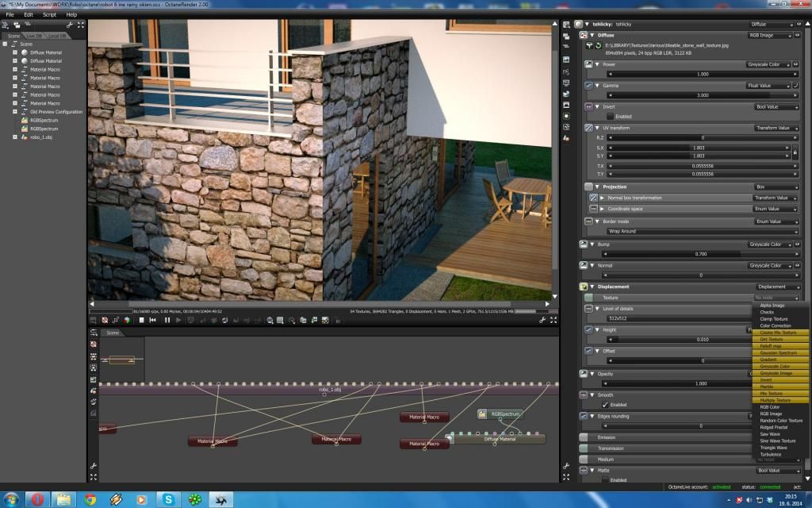
Task: Click the node graph minimap thumbnail
Action: click(121, 360)
